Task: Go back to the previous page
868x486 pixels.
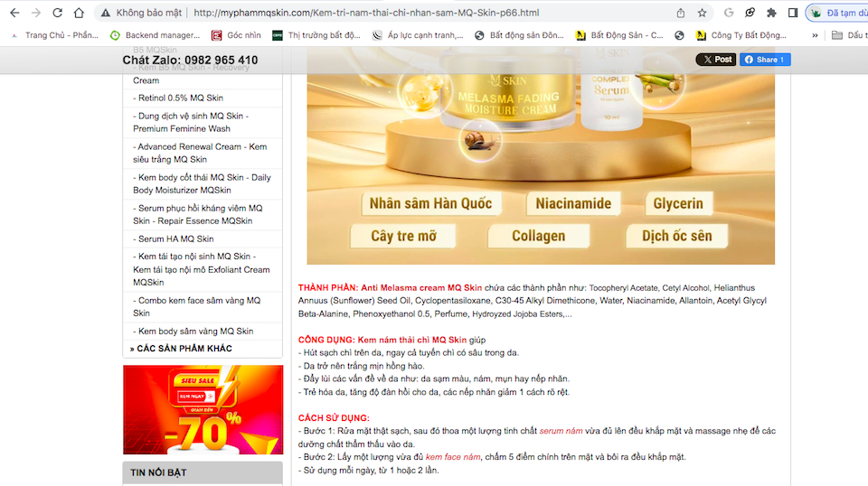Action: (x=14, y=13)
